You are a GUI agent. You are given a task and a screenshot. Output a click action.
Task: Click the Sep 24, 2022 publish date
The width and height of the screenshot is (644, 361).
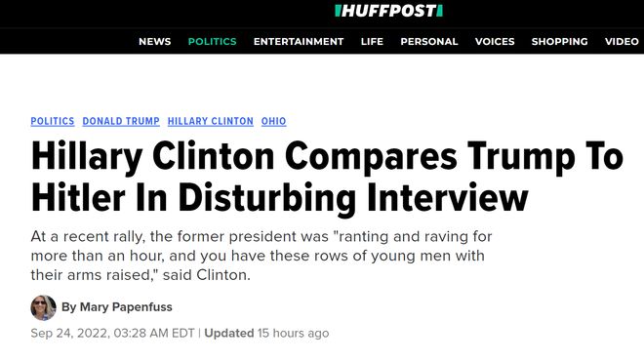112,333
